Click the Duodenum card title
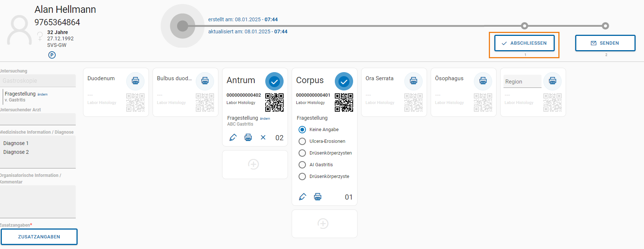 [x=101, y=78]
